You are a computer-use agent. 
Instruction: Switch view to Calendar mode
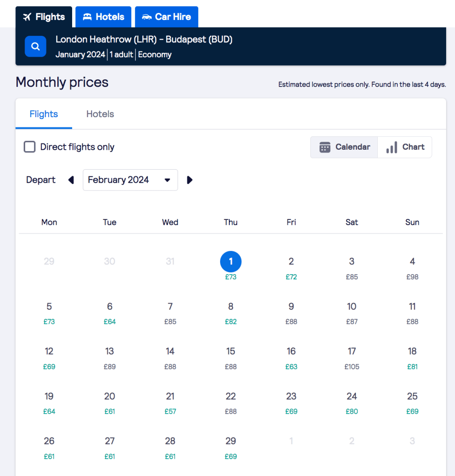click(344, 147)
